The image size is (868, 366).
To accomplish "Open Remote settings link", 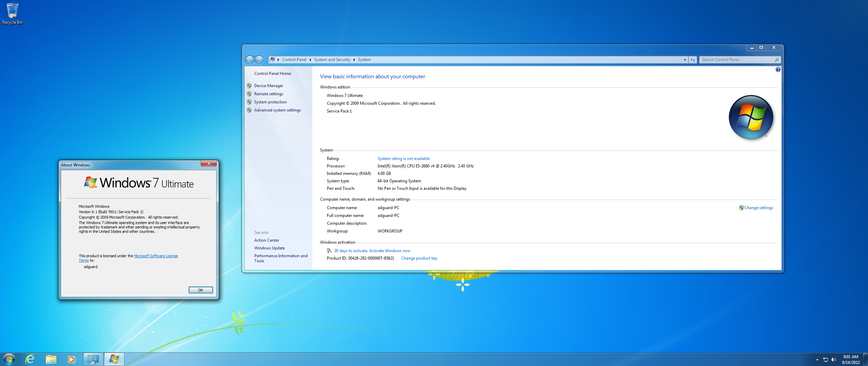I will pyautogui.click(x=269, y=94).
